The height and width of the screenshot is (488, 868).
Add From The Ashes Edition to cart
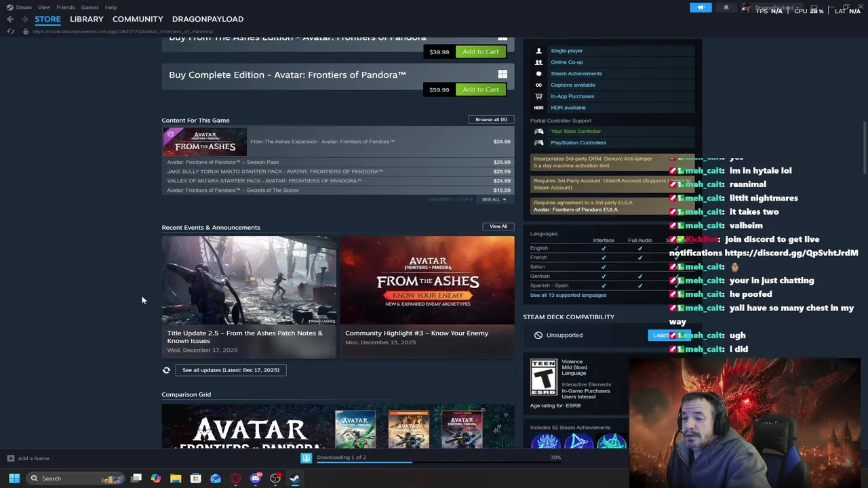[481, 52]
